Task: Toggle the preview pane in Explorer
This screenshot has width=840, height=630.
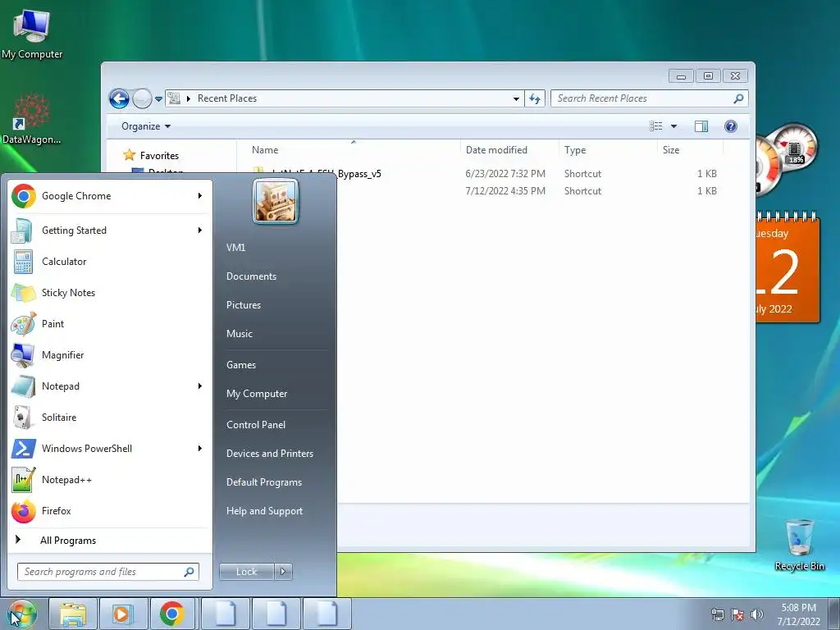Action: click(x=701, y=126)
